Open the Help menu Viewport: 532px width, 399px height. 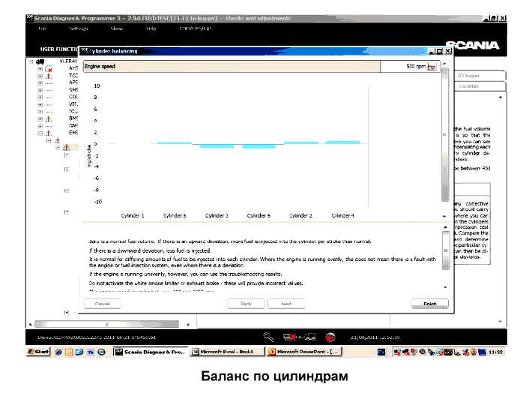click(x=151, y=28)
